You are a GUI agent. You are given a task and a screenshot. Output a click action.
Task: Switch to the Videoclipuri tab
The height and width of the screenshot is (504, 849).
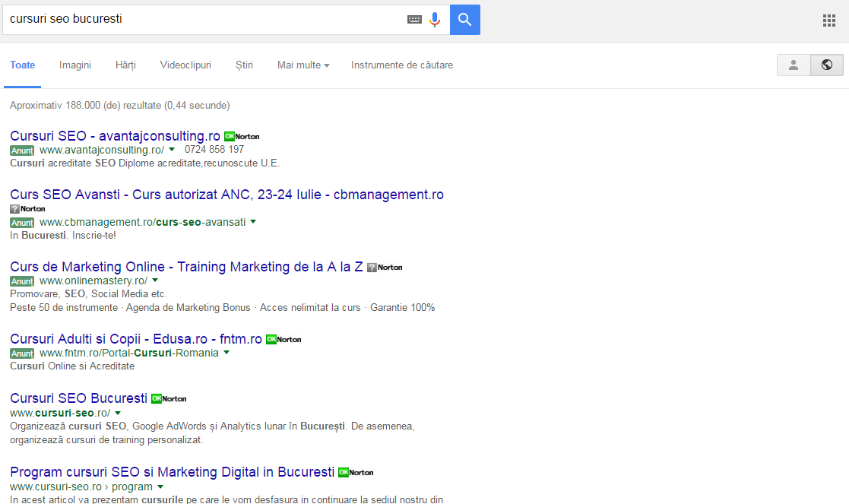(x=185, y=65)
